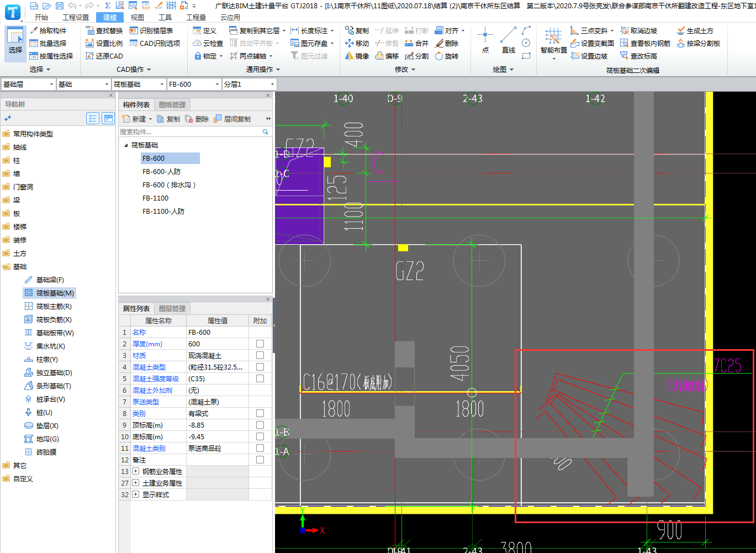Click 删除 delete in the 修改 group
Image resolution: width=756 pixels, height=553 pixels.
[x=446, y=43]
